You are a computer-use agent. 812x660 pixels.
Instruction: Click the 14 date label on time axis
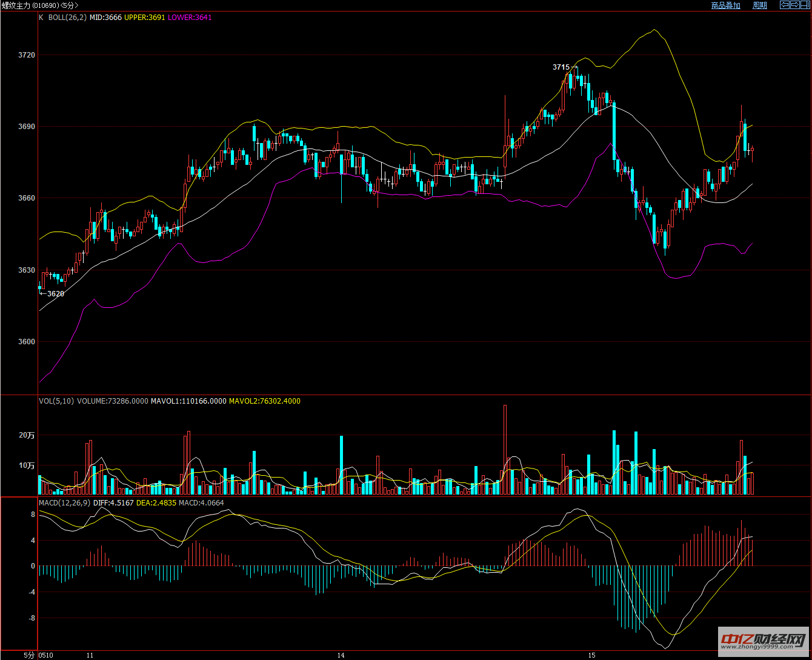coord(341,655)
